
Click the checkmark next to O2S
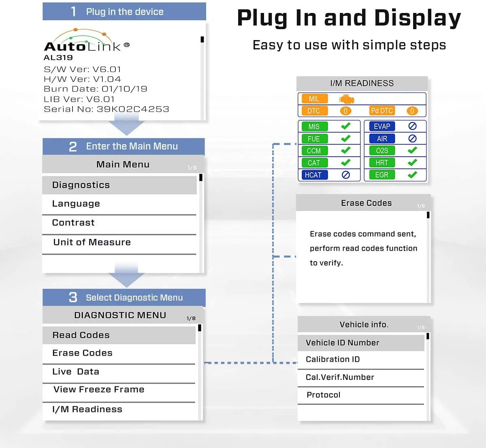tap(412, 150)
